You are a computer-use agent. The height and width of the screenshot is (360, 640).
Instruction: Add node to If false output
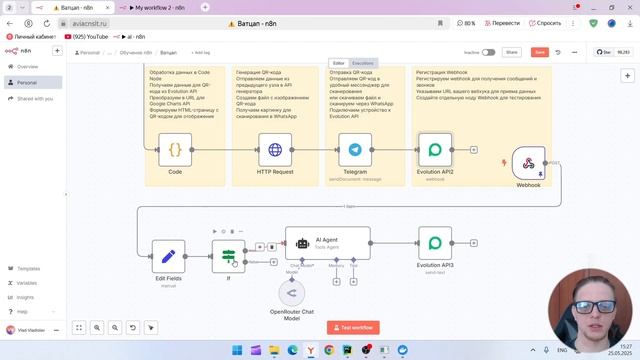click(x=274, y=262)
